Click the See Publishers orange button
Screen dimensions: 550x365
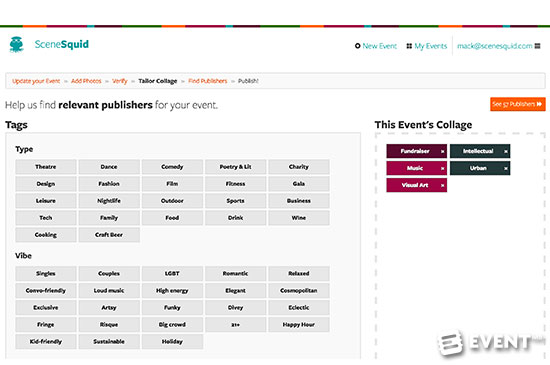(518, 104)
